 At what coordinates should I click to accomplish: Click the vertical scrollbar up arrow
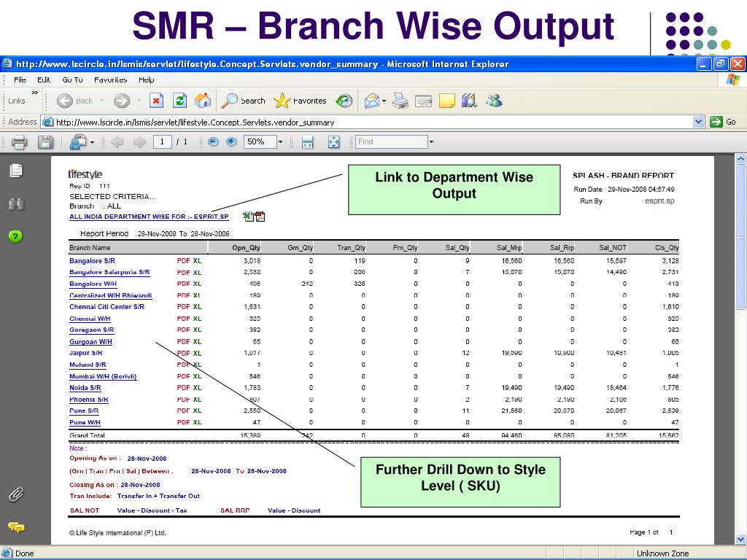(x=741, y=158)
